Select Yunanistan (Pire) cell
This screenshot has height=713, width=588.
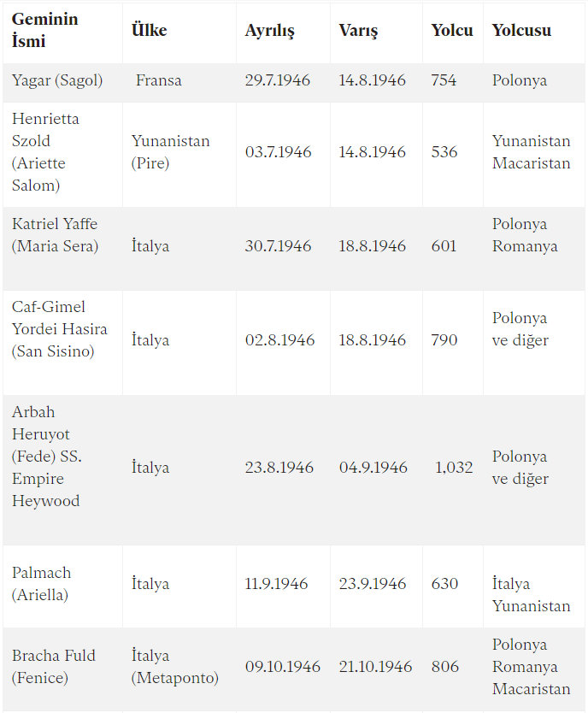pos(170,152)
